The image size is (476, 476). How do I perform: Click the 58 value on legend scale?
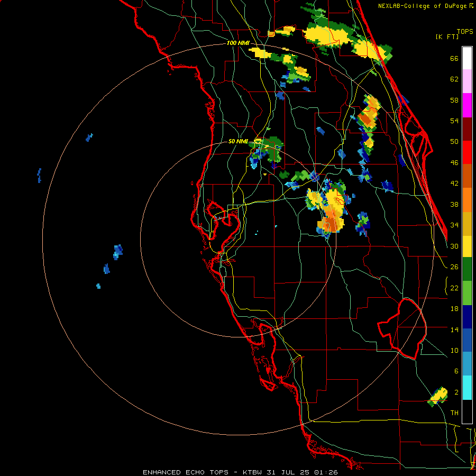click(454, 100)
